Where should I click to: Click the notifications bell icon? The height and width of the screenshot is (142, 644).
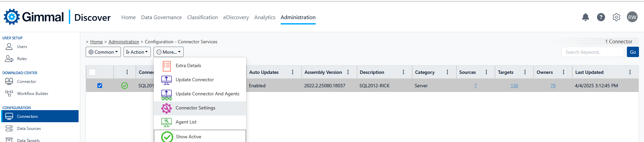(585, 17)
